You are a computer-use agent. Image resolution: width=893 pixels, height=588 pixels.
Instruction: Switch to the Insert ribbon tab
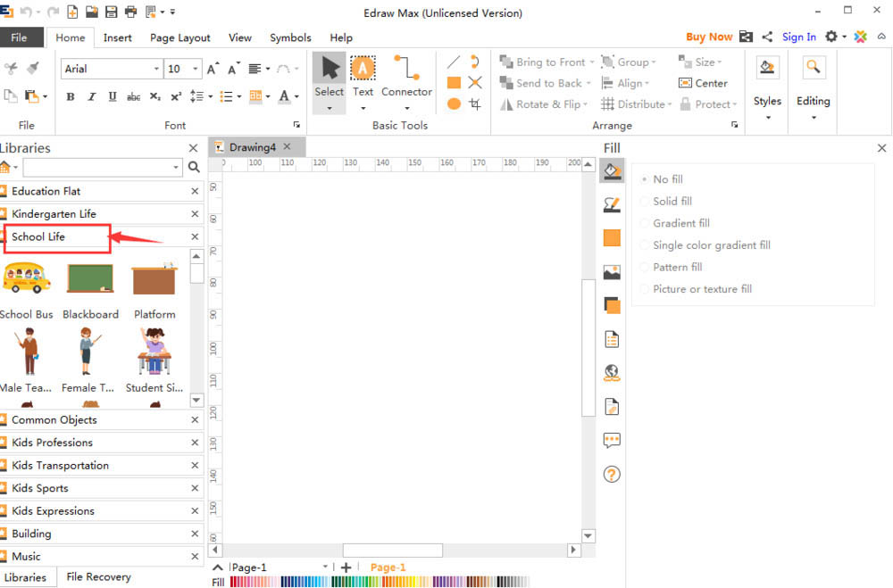(x=117, y=37)
